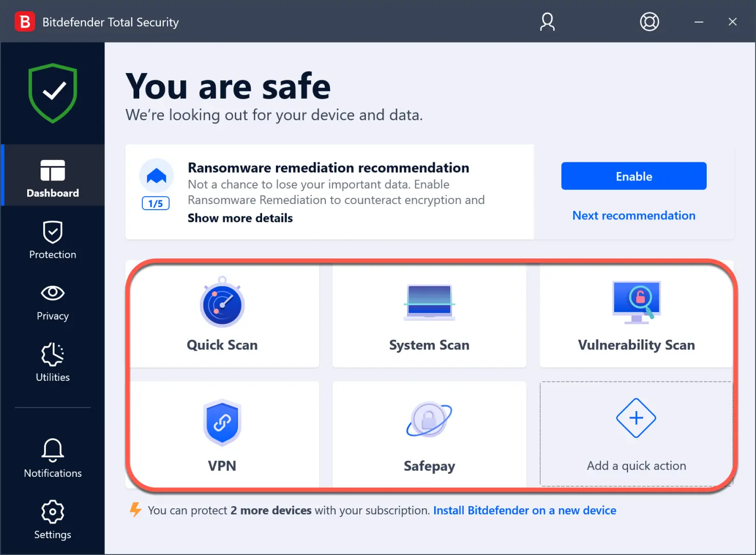Open the Dashboard sidebar section
Image resolution: width=756 pixels, height=555 pixels.
click(x=53, y=176)
